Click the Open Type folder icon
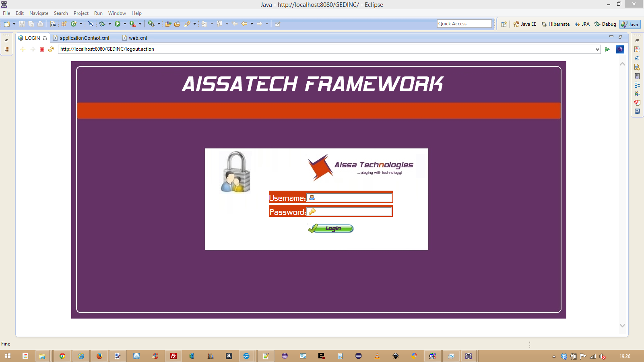This screenshot has height=362, width=644. coord(168,24)
